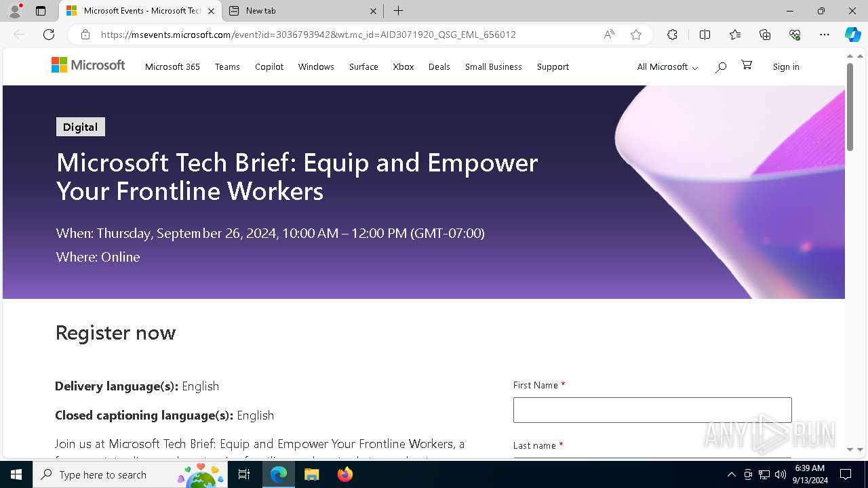Open the tab actions menu icon
This screenshot has width=868, height=488.
coord(41,11)
